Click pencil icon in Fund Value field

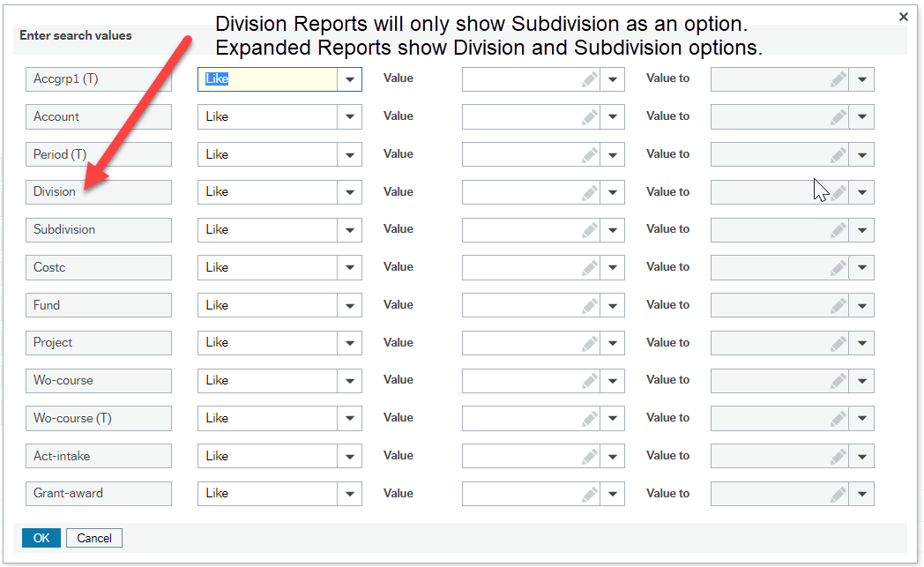[x=589, y=306]
